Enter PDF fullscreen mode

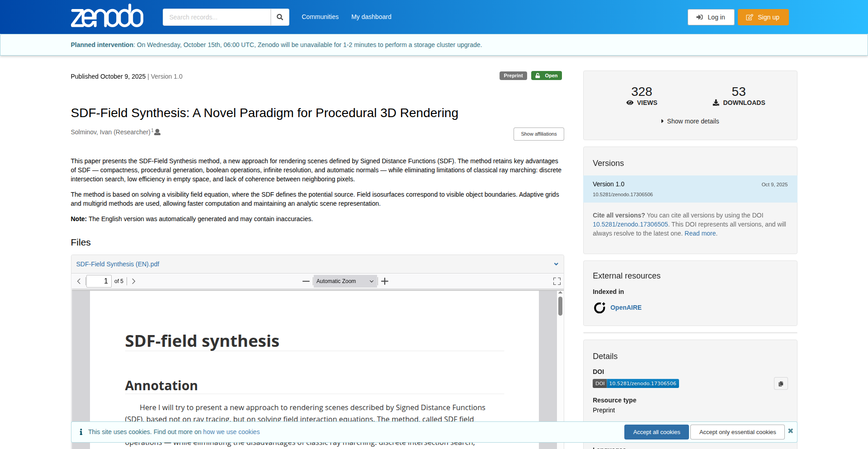(557, 281)
